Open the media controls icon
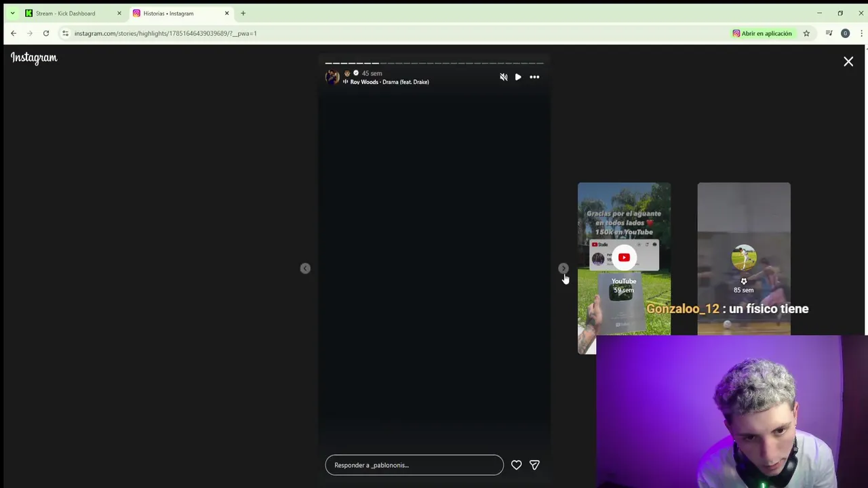Viewport: 868px width, 488px height. point(829,33)
